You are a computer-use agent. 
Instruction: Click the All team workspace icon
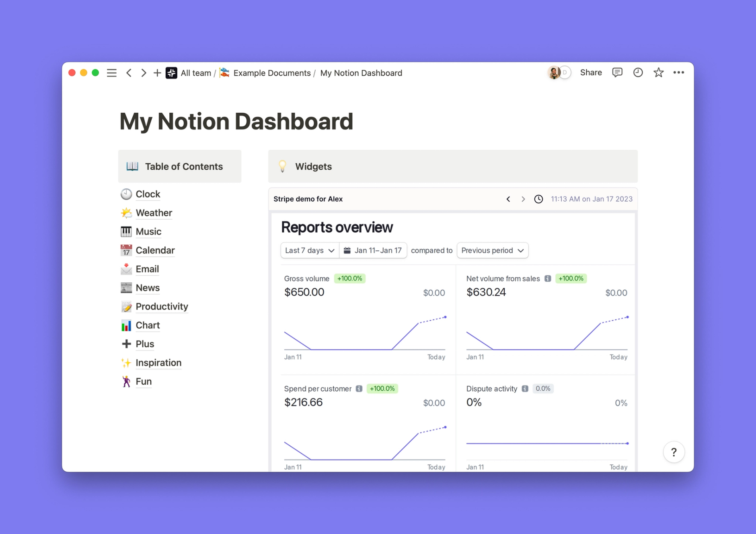point(172,73)
